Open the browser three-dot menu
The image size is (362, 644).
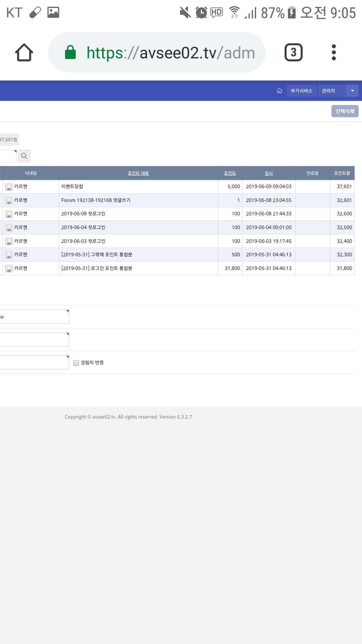pos(334,52)
